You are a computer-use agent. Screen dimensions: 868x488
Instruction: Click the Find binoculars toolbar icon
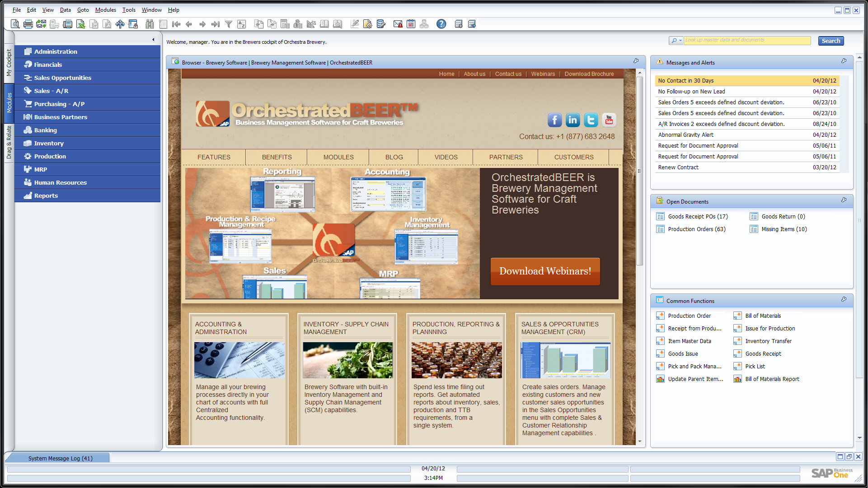tap(150, 24)
